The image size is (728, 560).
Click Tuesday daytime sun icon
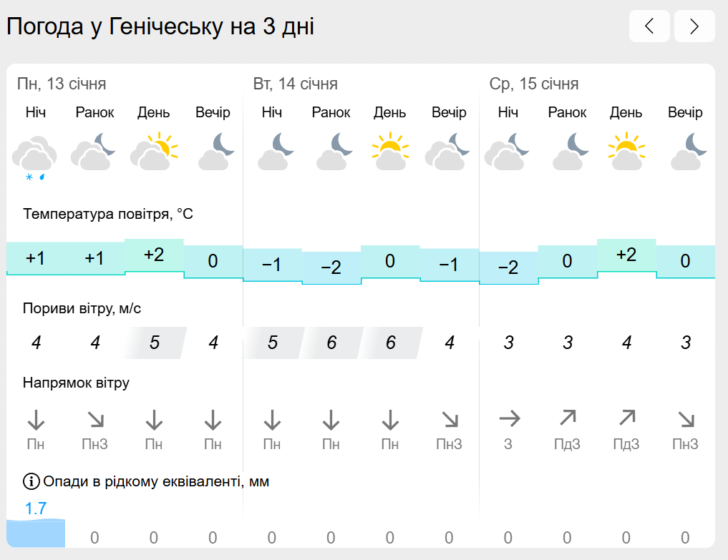[390, 151]
